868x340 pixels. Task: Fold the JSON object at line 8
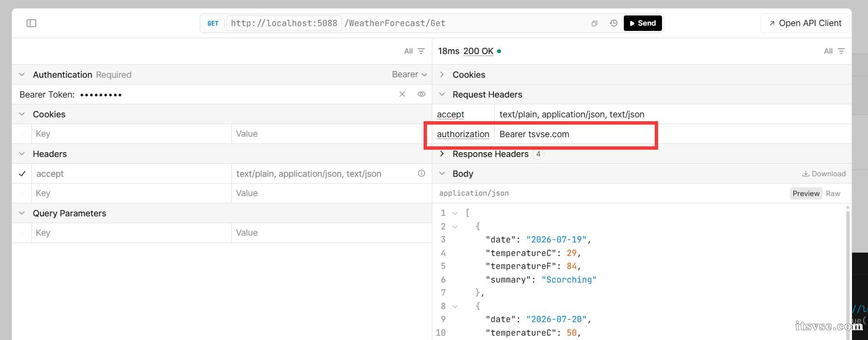[x=455, y=306]
